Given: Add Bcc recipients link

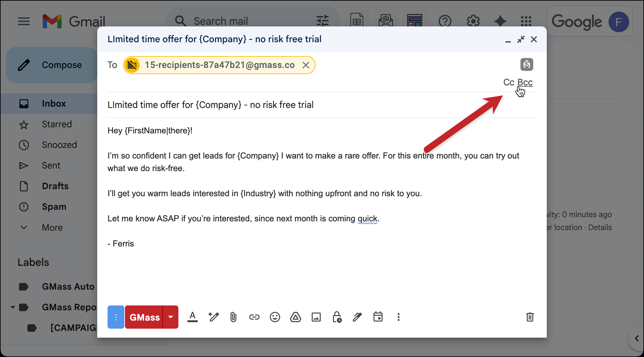Looking at the screenshot, I should (x=525, y=82).
